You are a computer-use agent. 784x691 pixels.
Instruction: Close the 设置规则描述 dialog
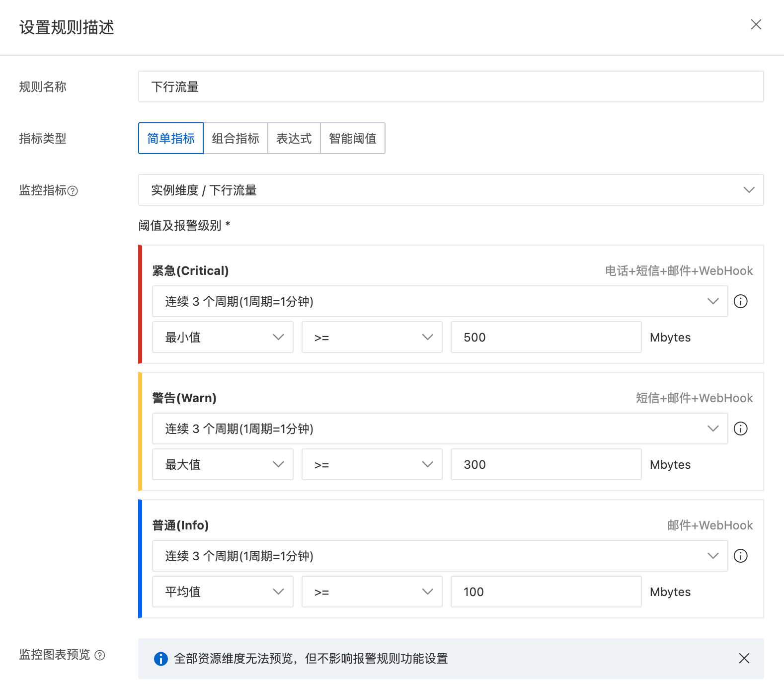[x=756, y=24]
